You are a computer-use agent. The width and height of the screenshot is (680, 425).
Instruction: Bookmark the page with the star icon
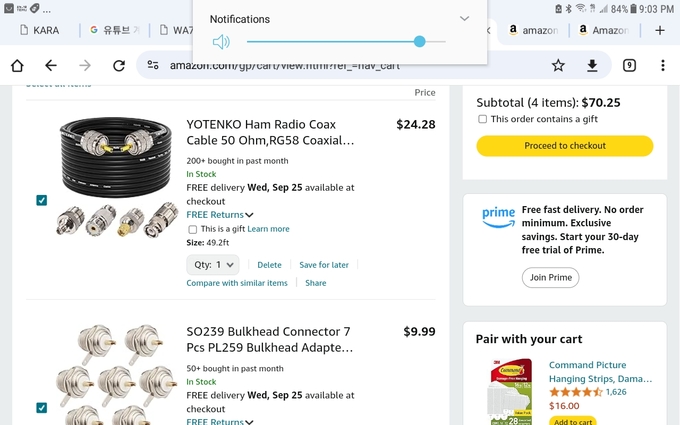558,65
